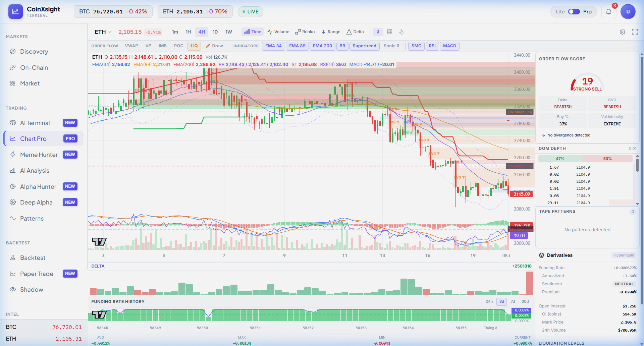Viewport: 644px width, 346px height.
Task: Launch Meme Hunter tool
Action: click(44, 155)
